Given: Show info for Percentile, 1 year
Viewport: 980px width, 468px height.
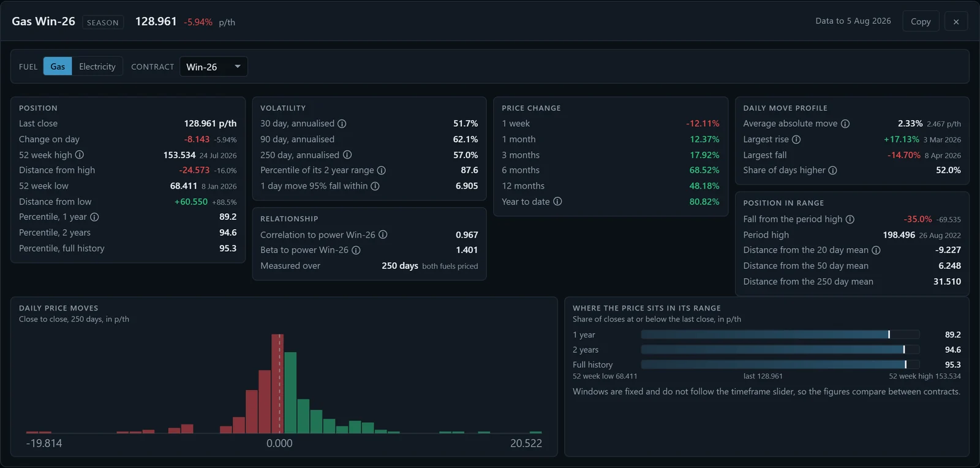Looking at the screenshot, I should coord(94,217).
